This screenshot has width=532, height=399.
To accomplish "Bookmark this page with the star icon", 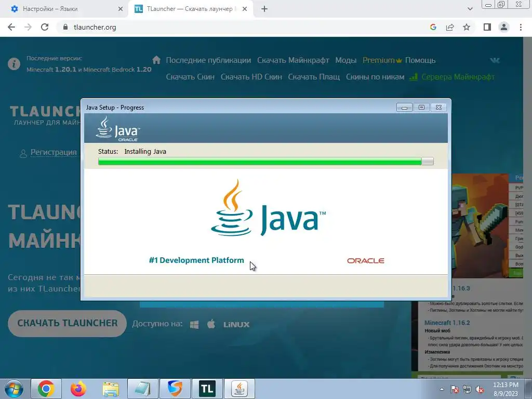I will (x=467, y=27).
